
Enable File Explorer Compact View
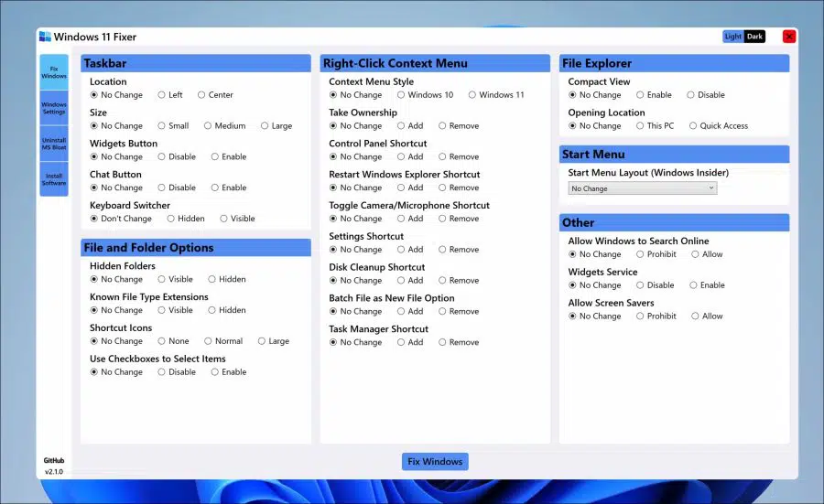point(655,95)
